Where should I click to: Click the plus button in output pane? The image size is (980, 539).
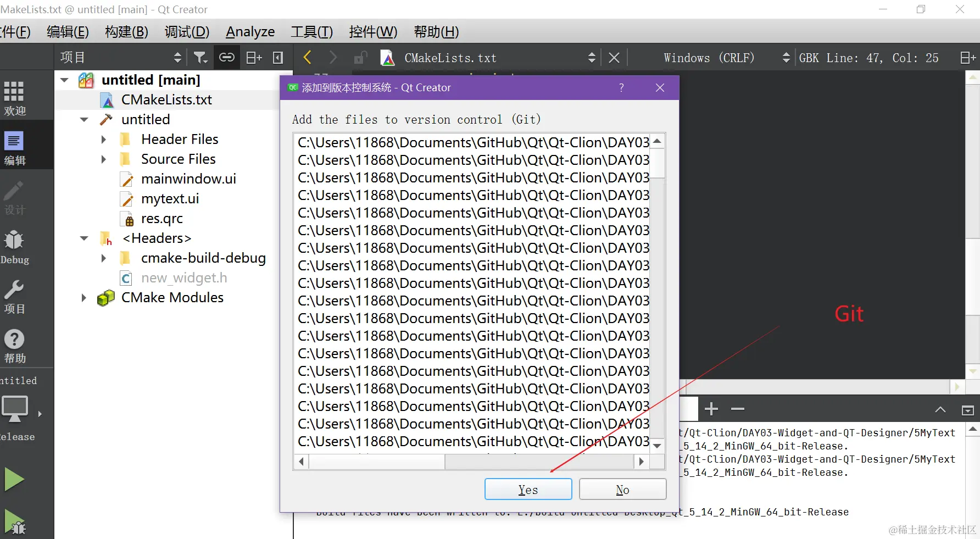tap(711, 409)
